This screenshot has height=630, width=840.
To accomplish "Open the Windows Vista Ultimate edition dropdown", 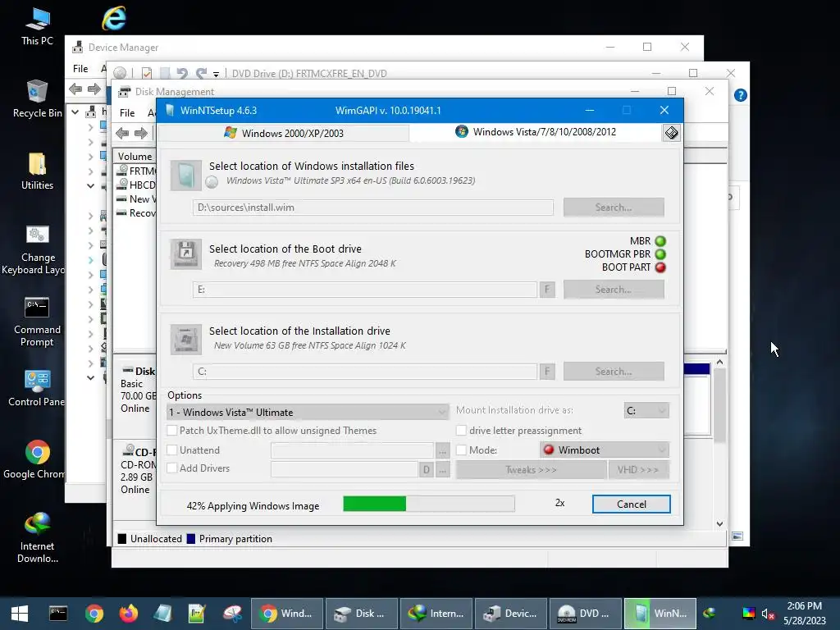I will (308, 412).
